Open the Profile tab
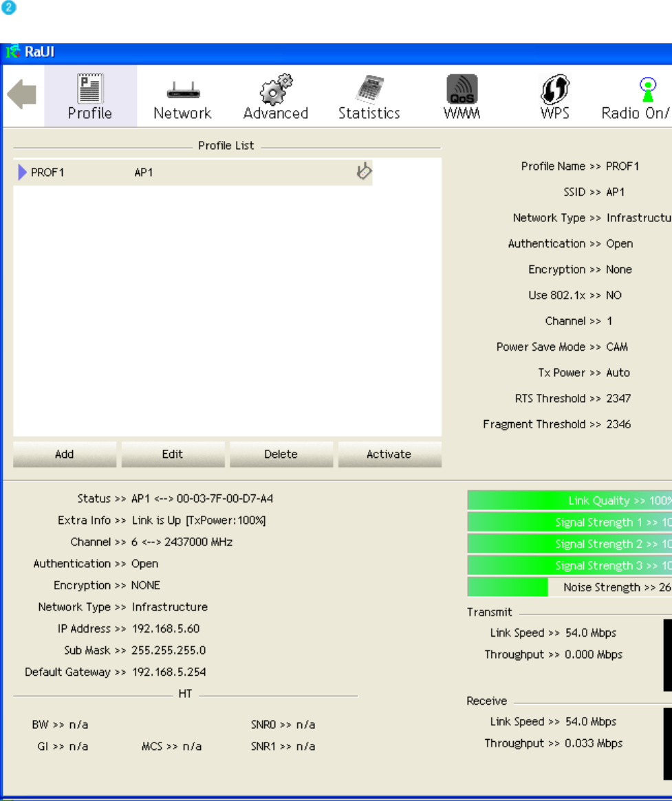Viewport: 672px width, 801px height. point(90,96)
